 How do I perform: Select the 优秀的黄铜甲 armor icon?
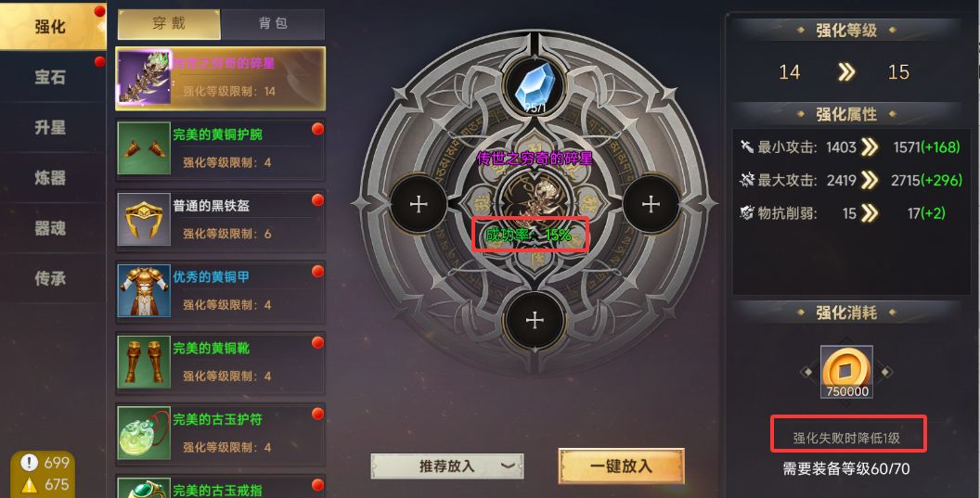144,290
